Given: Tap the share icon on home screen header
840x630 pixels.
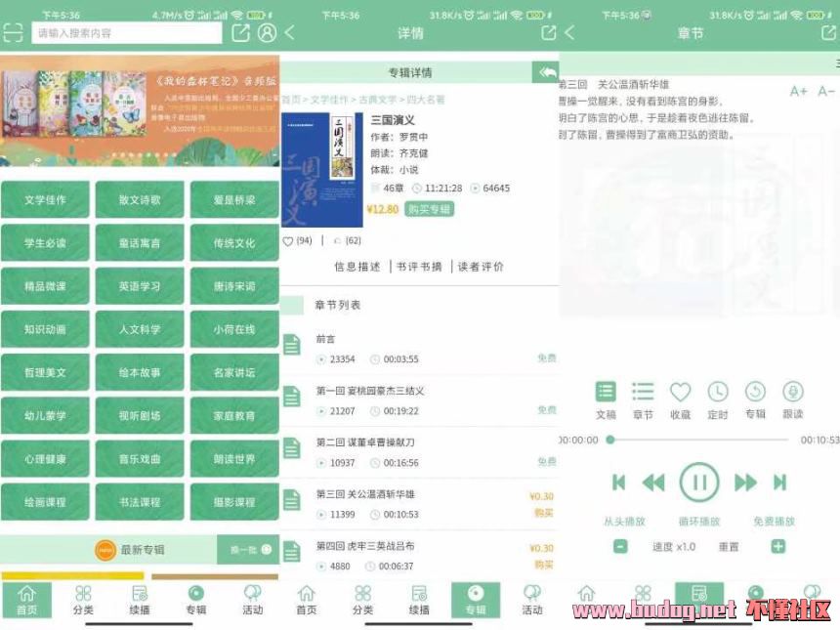Looking at the screenshot, I should click(240, 33).
